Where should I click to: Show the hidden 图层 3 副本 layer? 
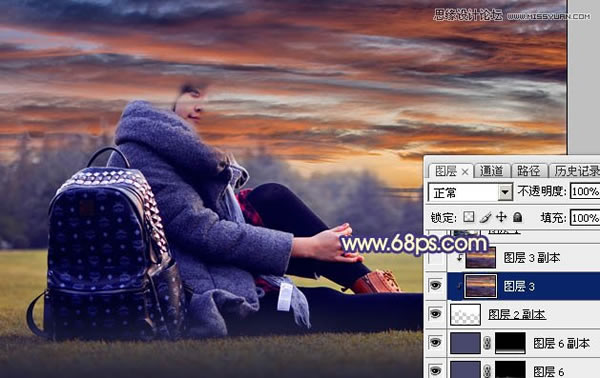435,258
